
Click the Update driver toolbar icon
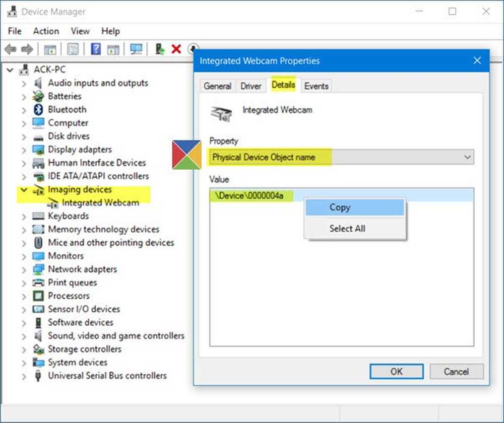click(160, 49)
